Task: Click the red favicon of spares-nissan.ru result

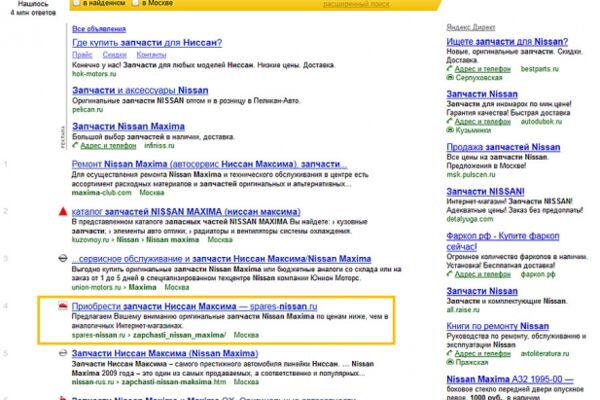Action: [63, 305]
